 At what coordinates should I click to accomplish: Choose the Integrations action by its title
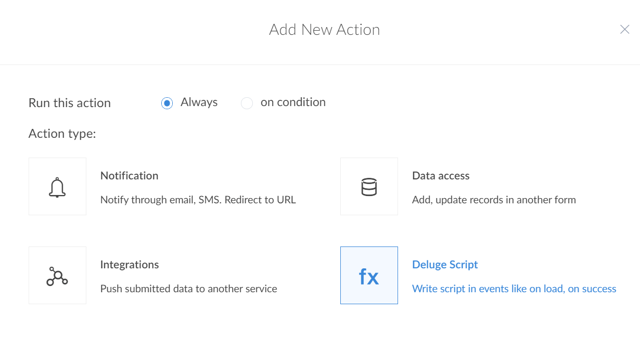129,265
